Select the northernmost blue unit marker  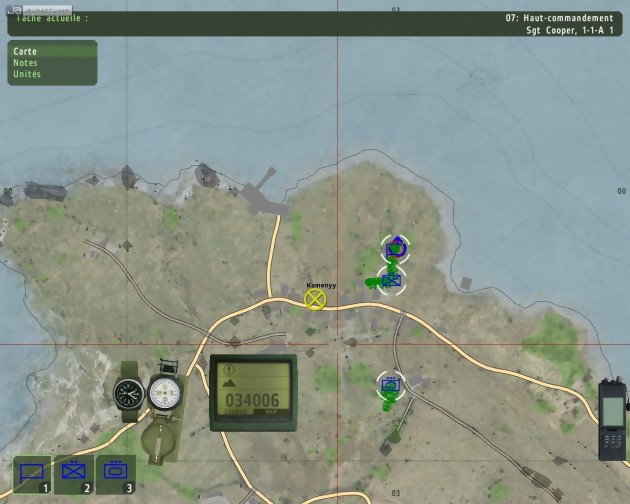pyautogui.click(x=395, y=247)
